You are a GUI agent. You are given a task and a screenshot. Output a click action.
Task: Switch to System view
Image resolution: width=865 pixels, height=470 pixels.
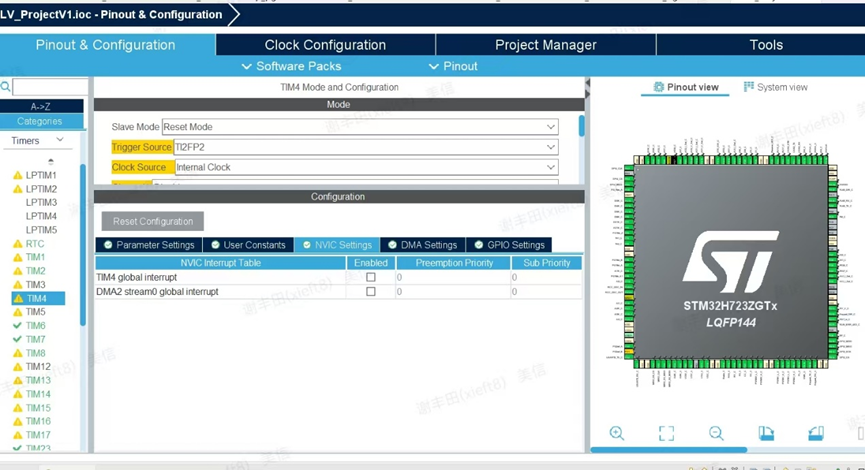(x=776, y=87)
